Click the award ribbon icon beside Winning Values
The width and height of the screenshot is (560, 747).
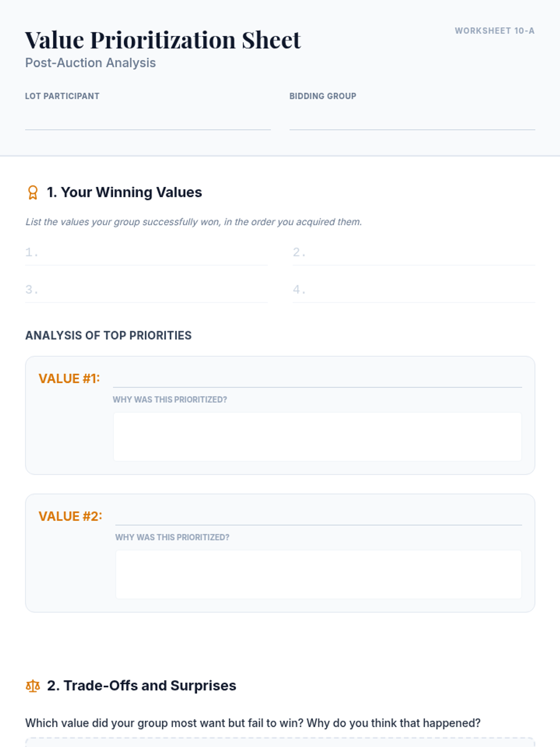pyautogui.click(x=33, y=192)
